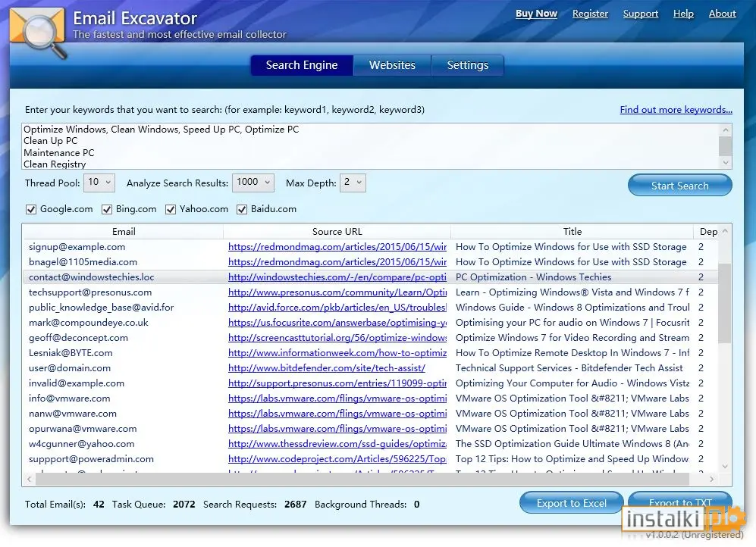Click the Export to TXT button
The image size is (756, 547).
click(x=680, y=503)
